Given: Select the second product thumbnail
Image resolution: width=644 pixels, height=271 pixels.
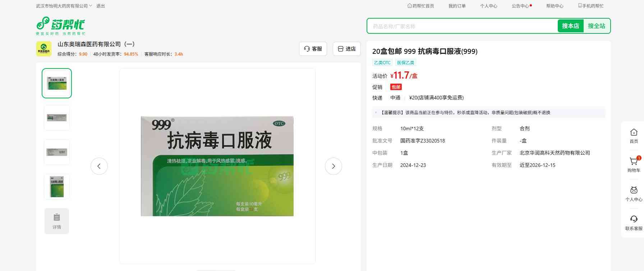Looking at the screenshot, I should [x=57, y=118].
